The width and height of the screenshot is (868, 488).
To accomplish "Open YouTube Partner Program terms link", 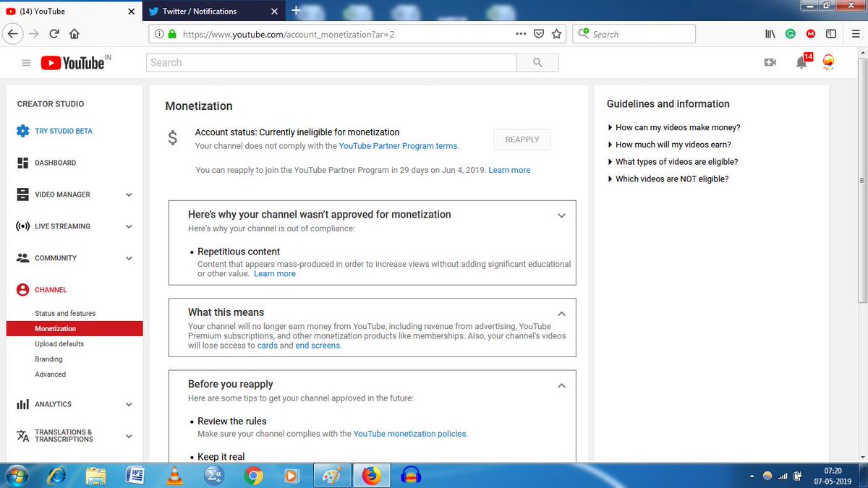I will coord(398,146).
